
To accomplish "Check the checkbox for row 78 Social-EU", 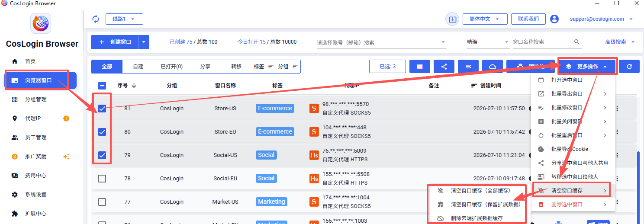I will [102, 178].
